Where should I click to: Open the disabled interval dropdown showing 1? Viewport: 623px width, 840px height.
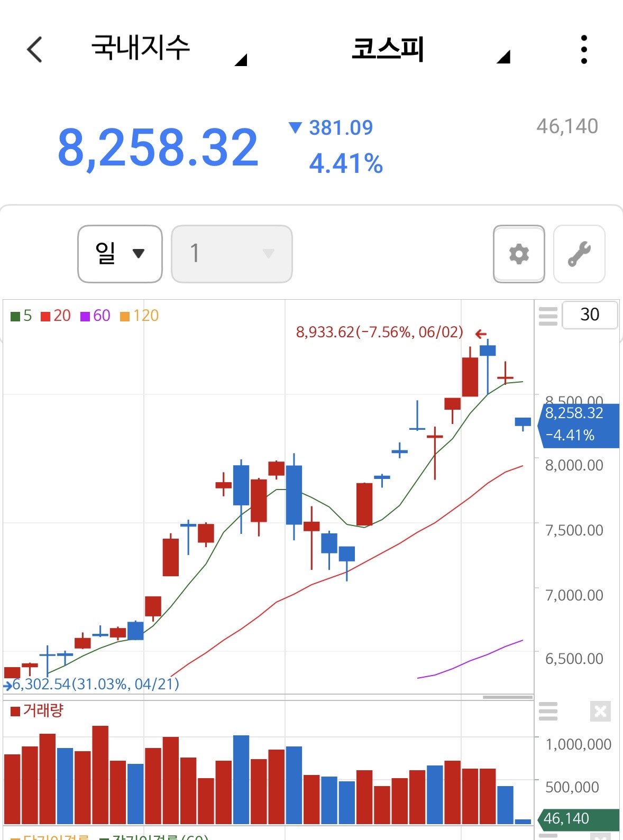[x=232, y=254]
